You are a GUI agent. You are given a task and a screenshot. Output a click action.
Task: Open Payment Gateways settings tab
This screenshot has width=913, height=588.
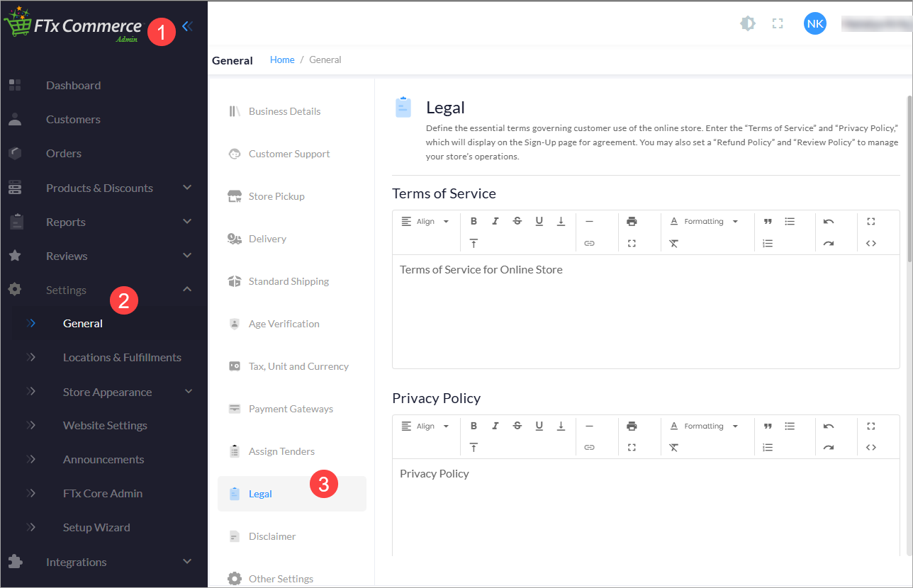[x=291, y=409]
